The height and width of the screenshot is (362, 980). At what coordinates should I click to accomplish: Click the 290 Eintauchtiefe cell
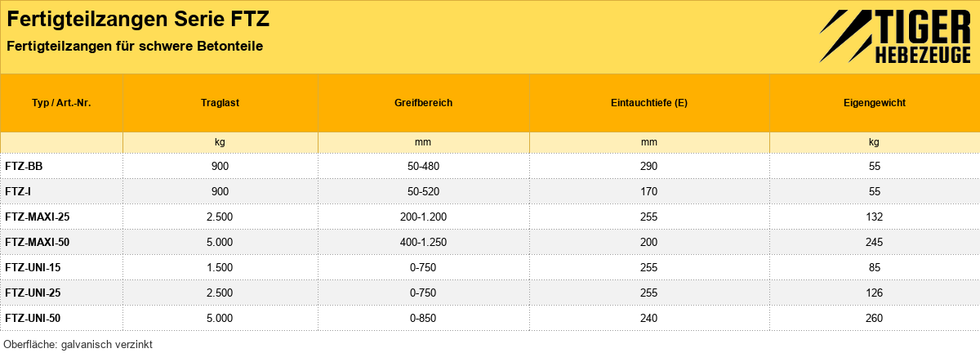649,166
